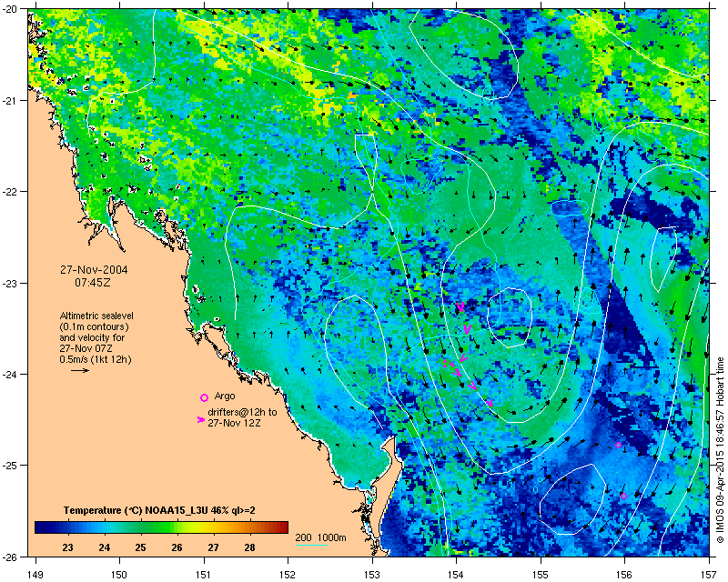
Task: Click the longitude axis label "153"
Action: (x=372, y=575)
